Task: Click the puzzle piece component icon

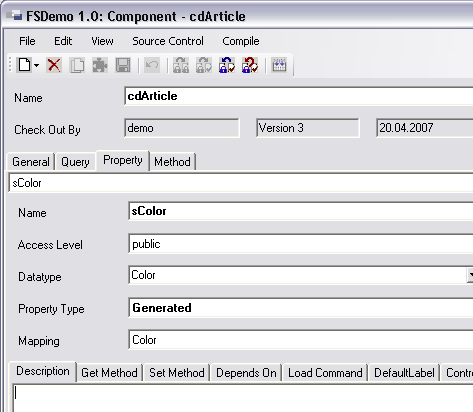Action: (100, 65)
